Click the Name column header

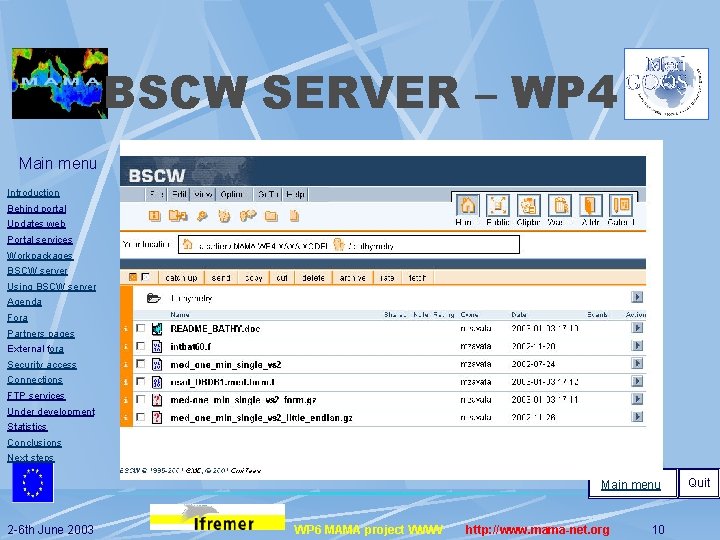180,315
